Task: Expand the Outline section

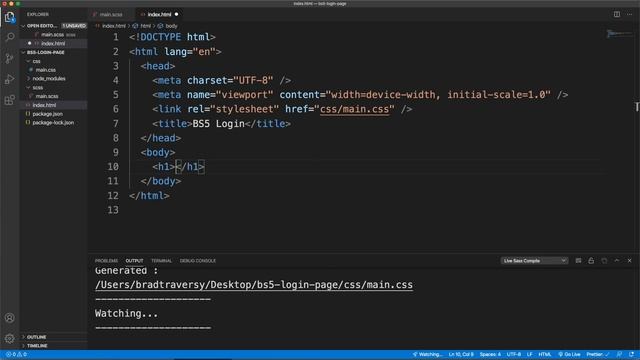Action: 36,337
